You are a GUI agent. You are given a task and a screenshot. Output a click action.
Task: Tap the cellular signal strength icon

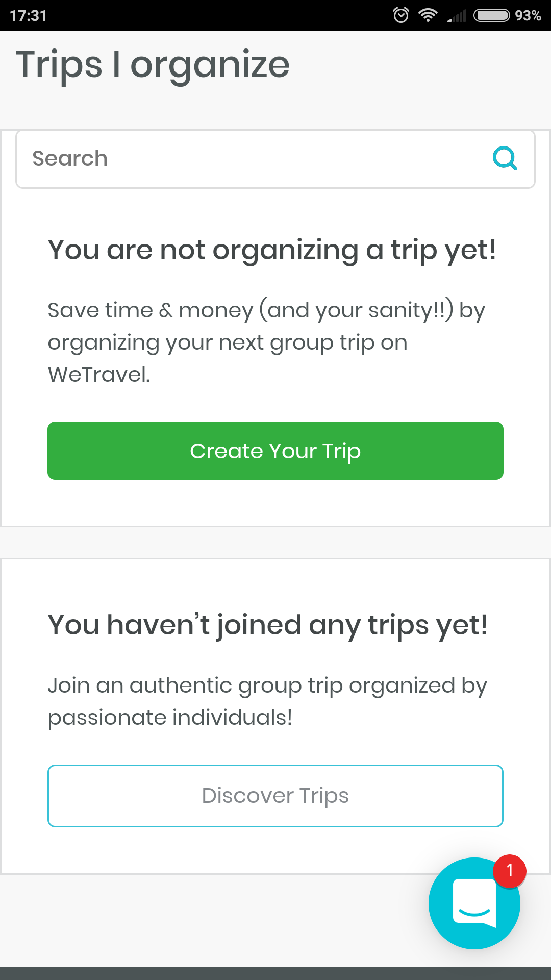coord(457,16)
